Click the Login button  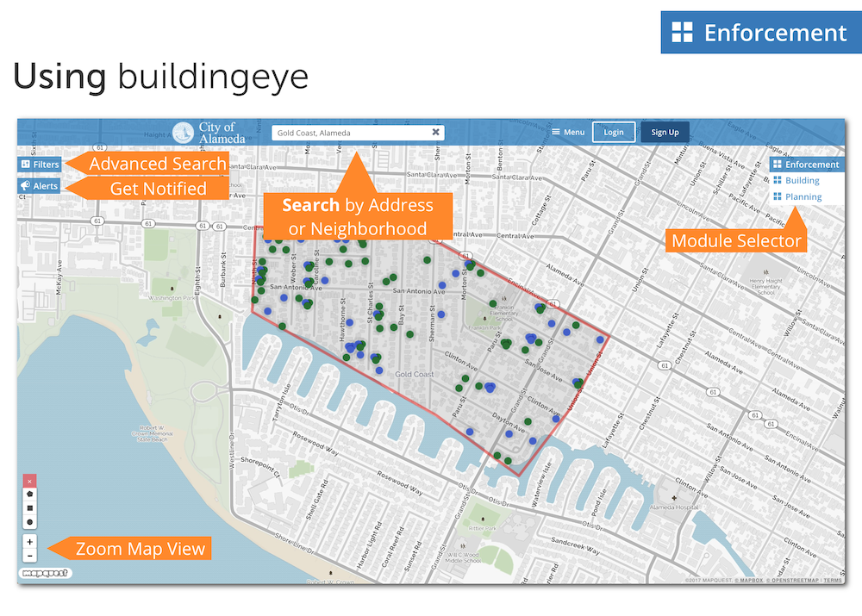[x=614, y=132]
